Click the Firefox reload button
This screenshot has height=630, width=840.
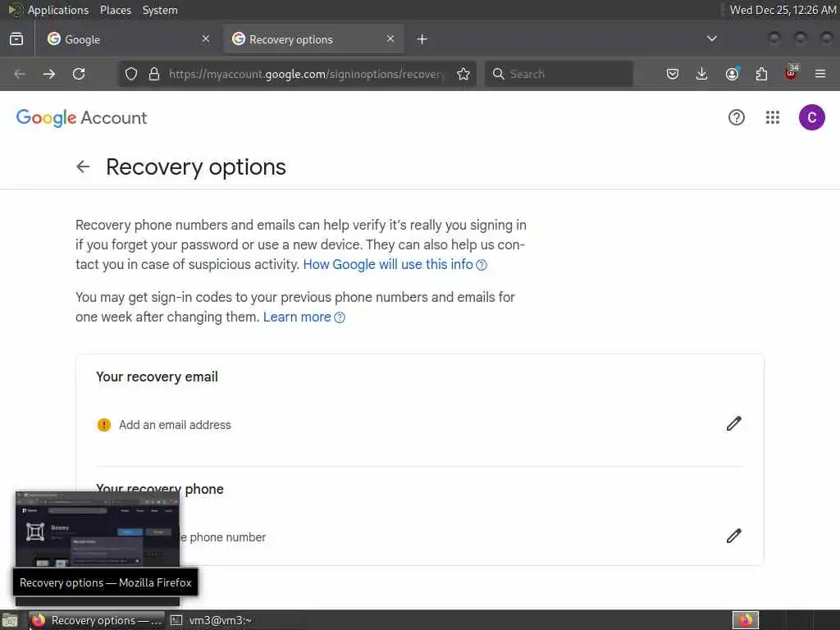click(79, 74)
